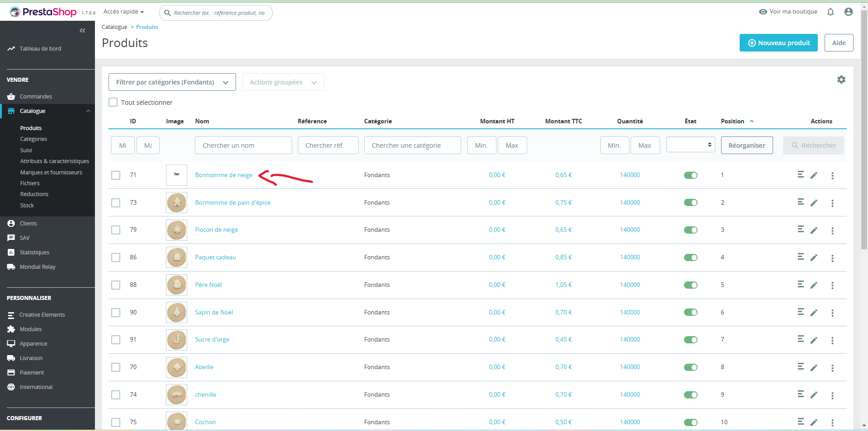
Task: Open table settings gear icon
Action: (x=841, y=80)
